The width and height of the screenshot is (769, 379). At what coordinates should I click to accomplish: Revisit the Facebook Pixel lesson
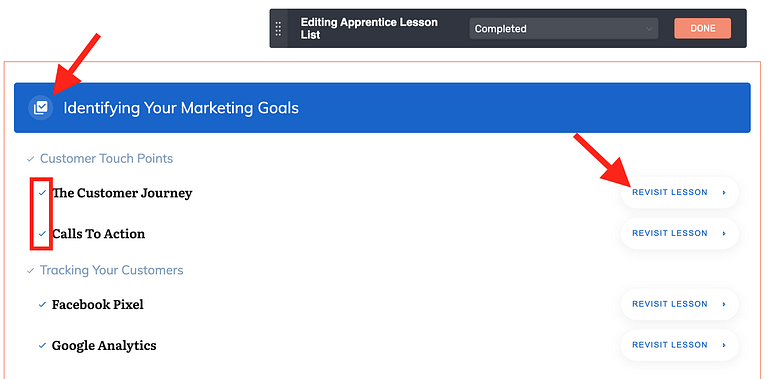click(x=680, y=304)
